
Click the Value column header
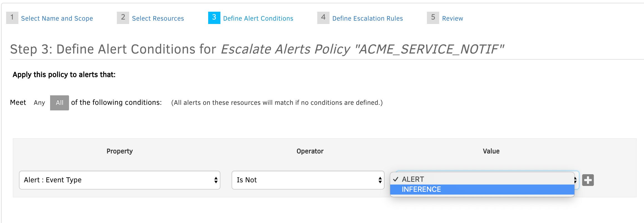[491, 151]
